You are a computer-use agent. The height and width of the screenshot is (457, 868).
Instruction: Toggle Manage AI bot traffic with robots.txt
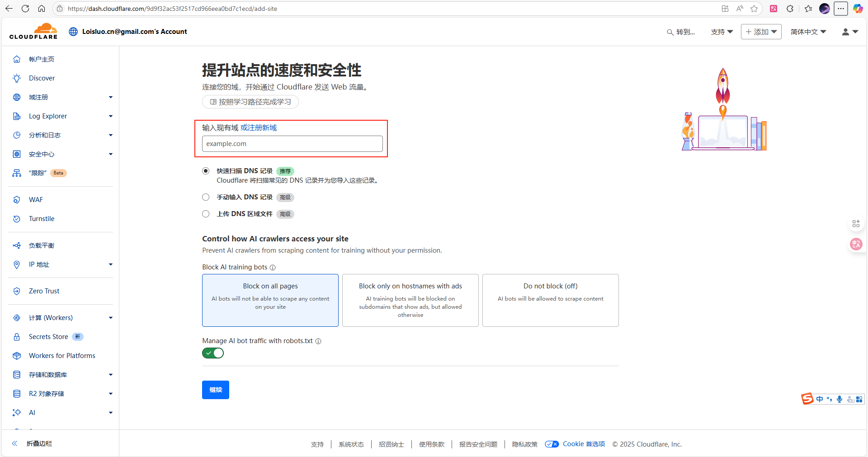coord(213,353)
